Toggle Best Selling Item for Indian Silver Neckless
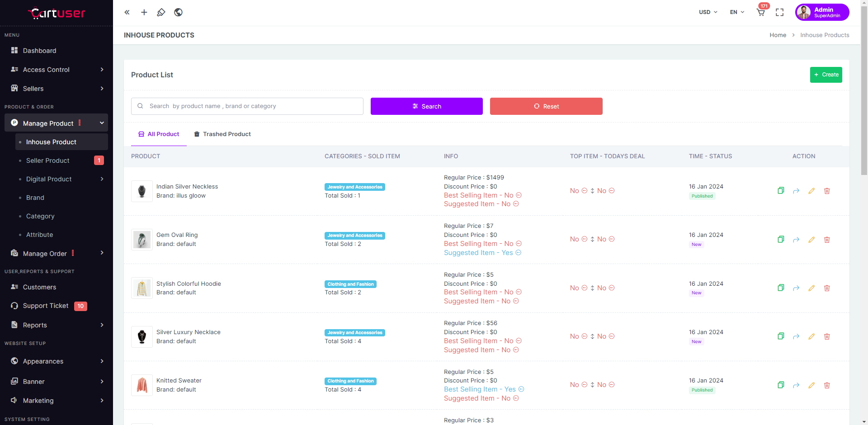 coord(519,195)
